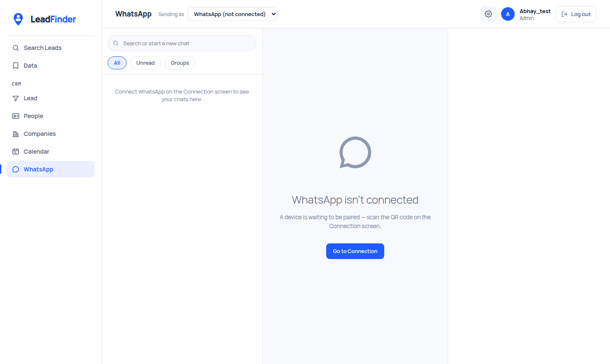Log out of the account
The height and width of the screenshot is (364, 610).
(x=576, y=14)
